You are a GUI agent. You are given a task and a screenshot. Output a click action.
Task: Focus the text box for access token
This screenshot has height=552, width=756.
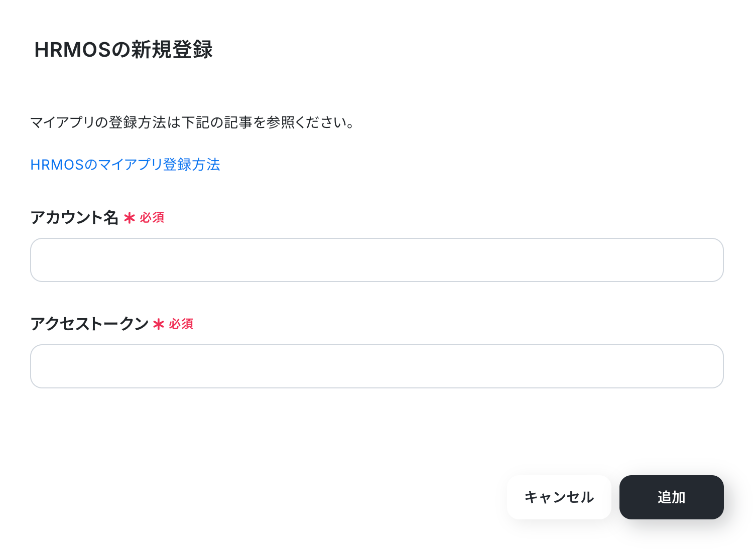tap(376, 366)
